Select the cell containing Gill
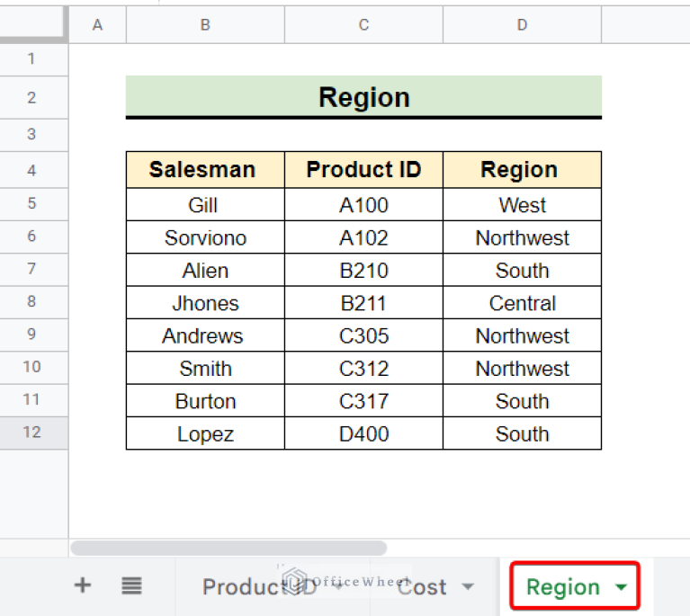The image size is (690, 616). click(x=205, y=205)
